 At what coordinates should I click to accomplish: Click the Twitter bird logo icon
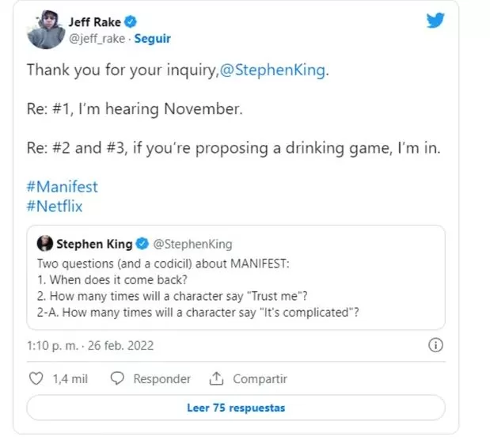coord(435,21)
